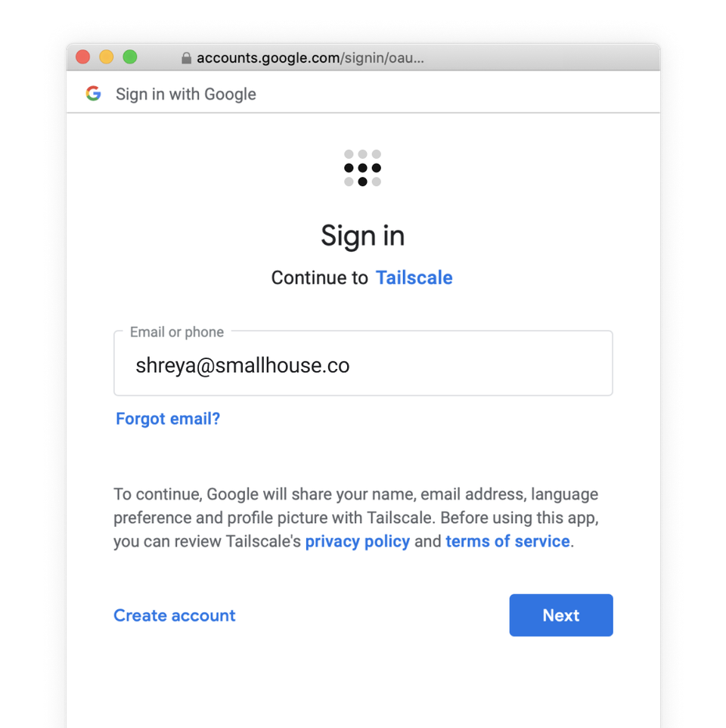Open the blue Tailscale app link
This screenshot has width=726, height=728.
click(414, 277)
